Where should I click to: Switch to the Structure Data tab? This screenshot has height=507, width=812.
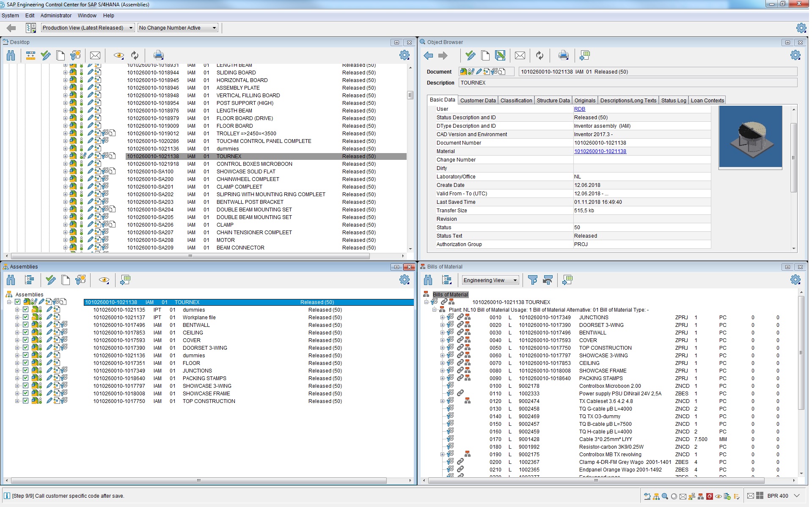pos(553,101)
